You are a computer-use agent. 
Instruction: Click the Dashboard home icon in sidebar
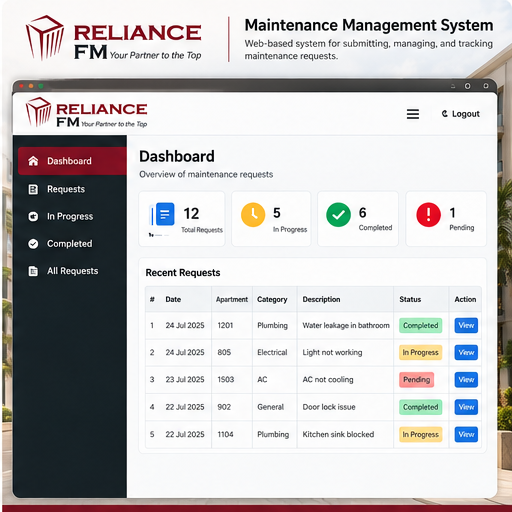33,161
